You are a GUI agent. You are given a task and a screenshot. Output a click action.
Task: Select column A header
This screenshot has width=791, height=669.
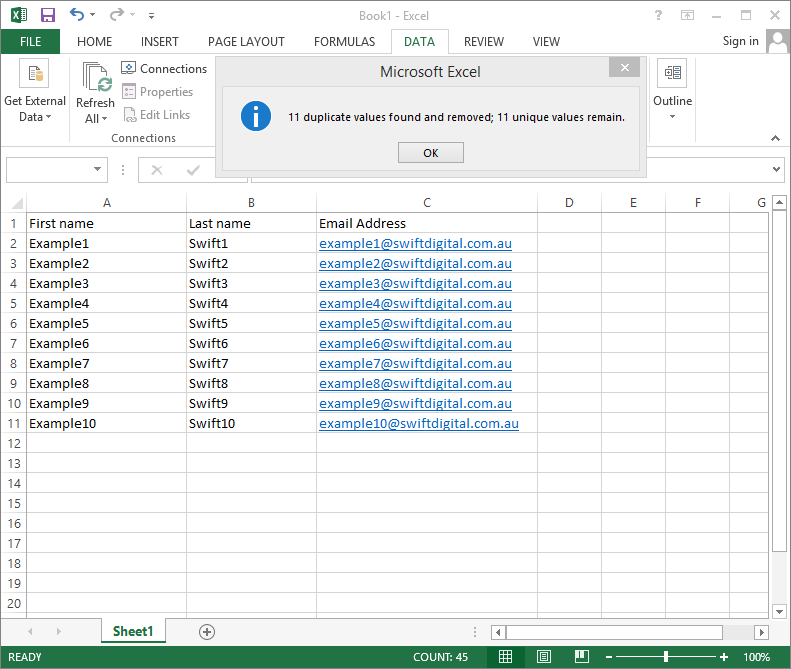point(106,203)
